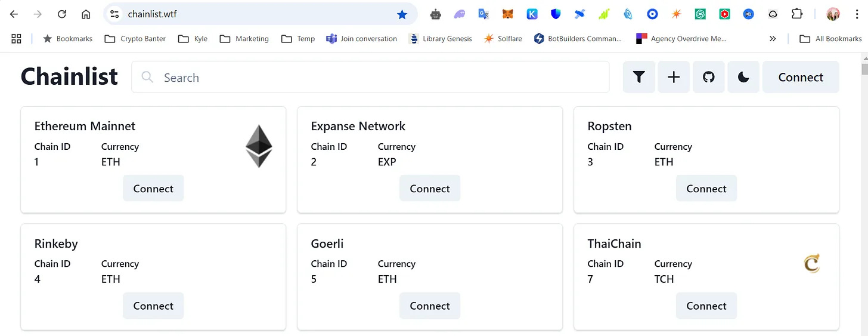
Task: Toggle the bookmark star for chainlist.wtf
Action: (402, 14)
